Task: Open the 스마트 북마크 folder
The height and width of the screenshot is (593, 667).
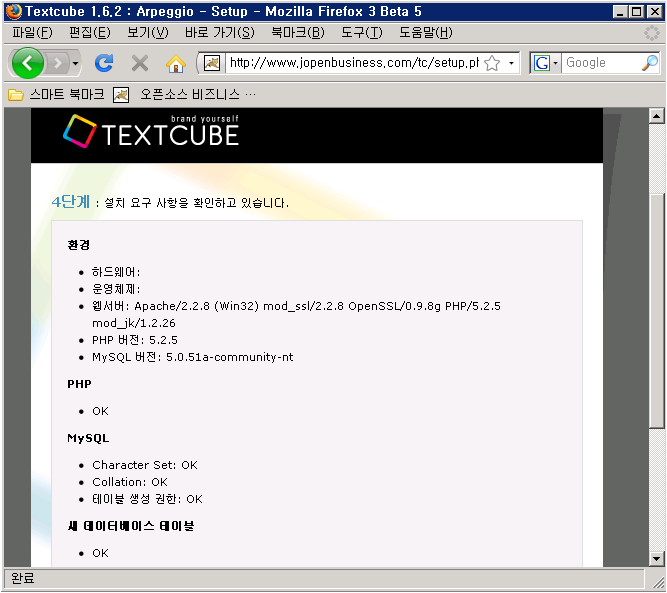Action: 56,94
